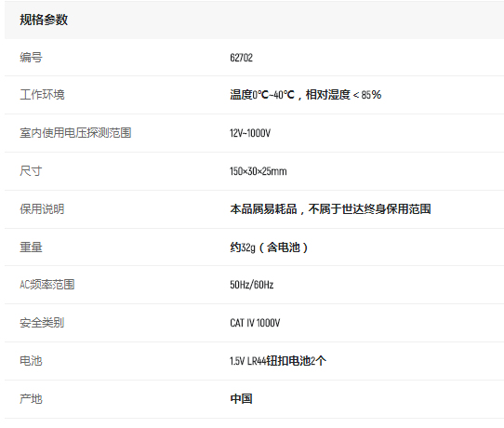Click the 约32g（含电池）weight value
The height and width of the screenshot is (428, 504).
pyautogui.click(x=270, y=247)
